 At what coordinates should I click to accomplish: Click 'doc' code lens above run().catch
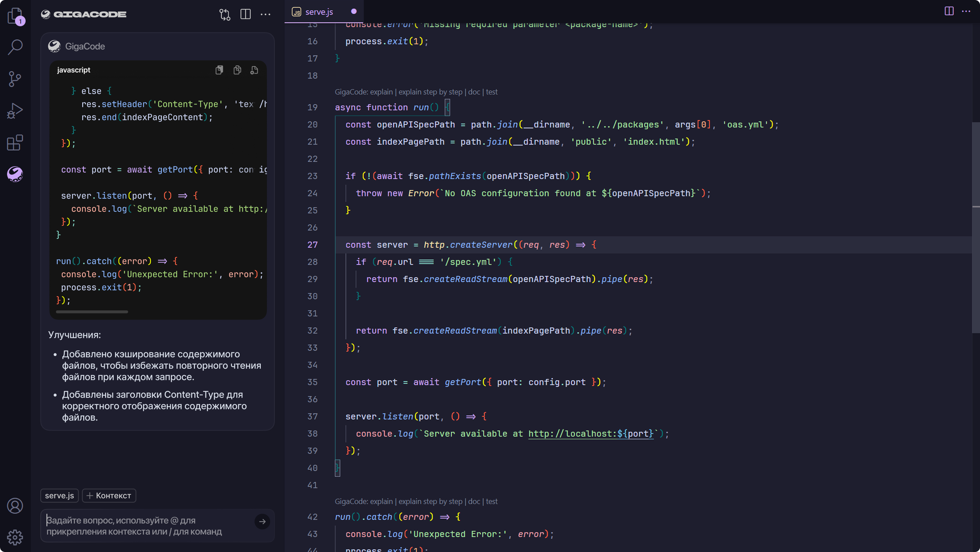pyautogui.click(x=474, y=501)
